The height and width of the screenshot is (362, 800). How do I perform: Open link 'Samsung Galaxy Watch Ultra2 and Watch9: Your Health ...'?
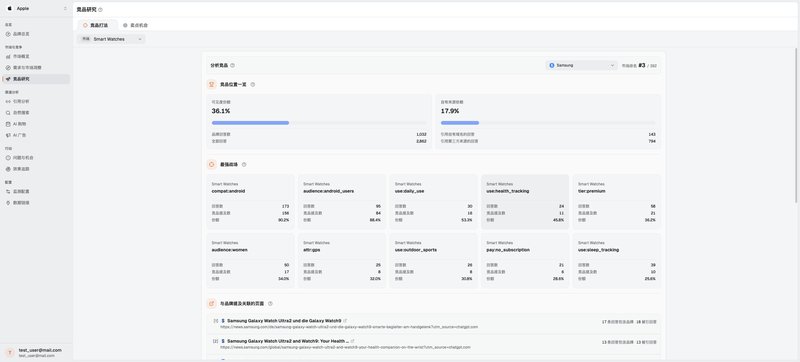coord(288,341)
